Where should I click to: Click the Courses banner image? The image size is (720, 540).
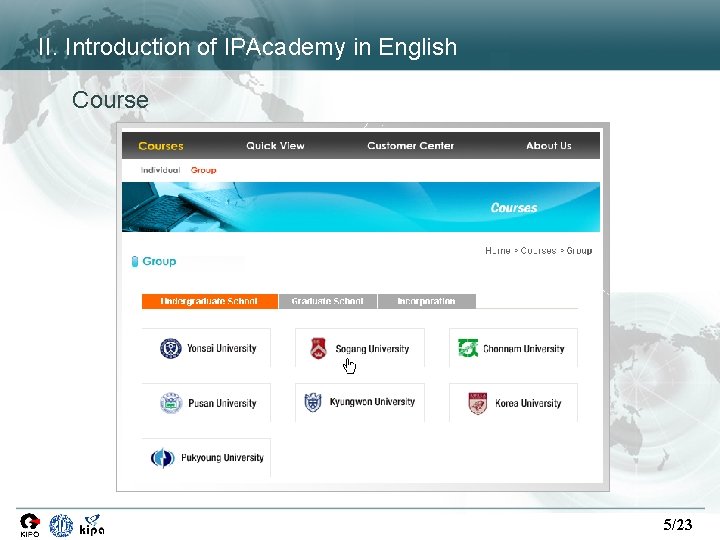[361, 207]
